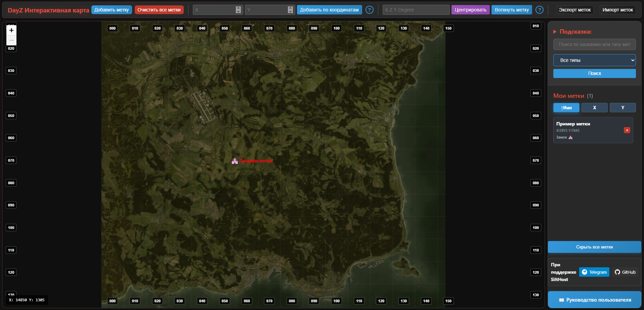Sort markers by Имя

(566, 108)
